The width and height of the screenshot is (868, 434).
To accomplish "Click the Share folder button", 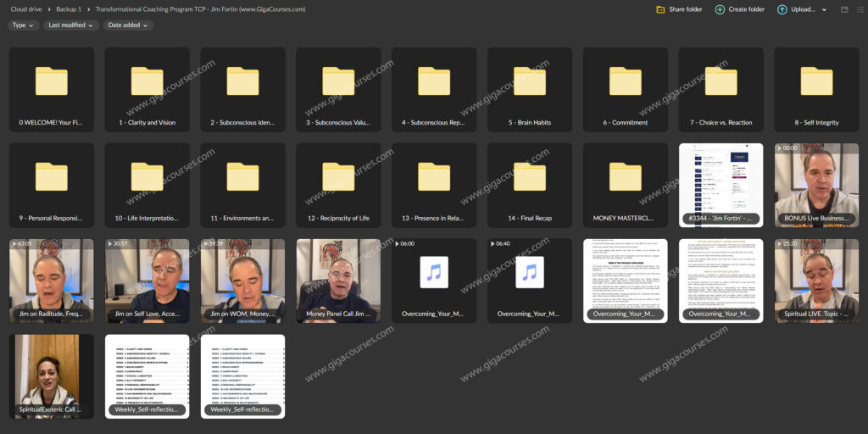I will 679,9.
